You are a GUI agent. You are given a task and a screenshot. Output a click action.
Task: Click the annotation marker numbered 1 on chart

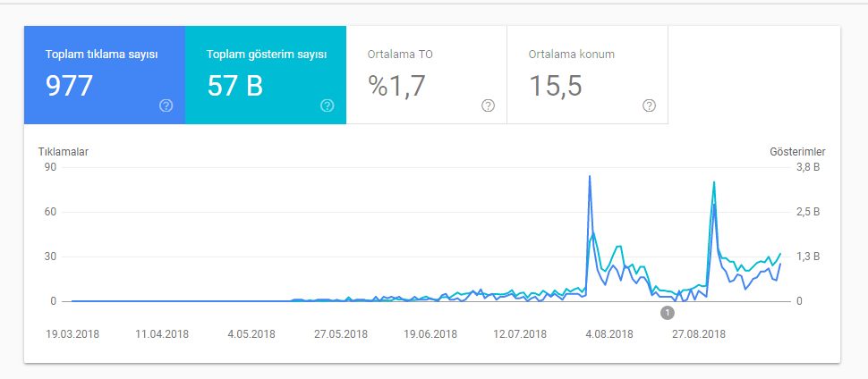(668, 313)
